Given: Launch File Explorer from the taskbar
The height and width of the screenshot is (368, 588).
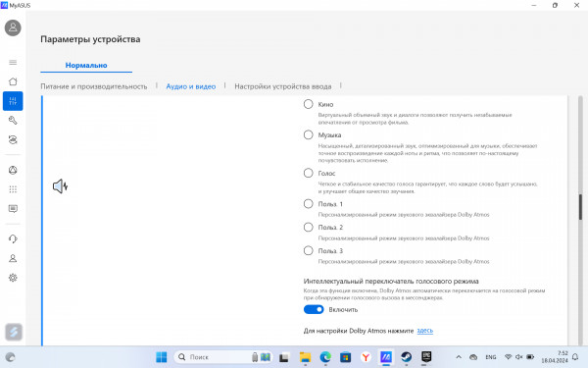Looking at the screenshot, I should [305, 357].
